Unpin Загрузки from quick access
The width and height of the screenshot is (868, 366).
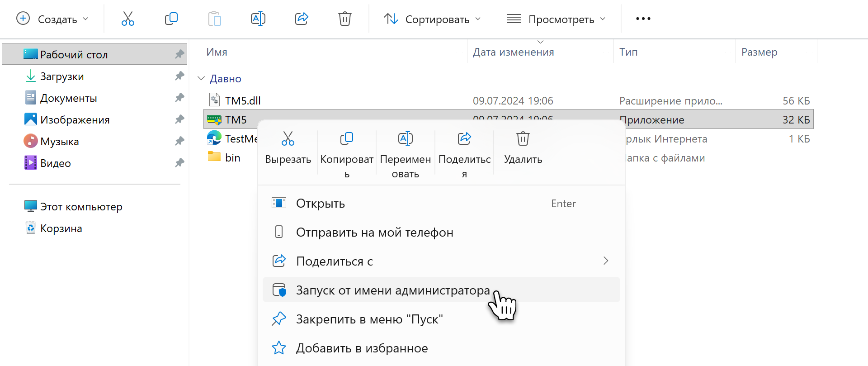pos(179,76)
